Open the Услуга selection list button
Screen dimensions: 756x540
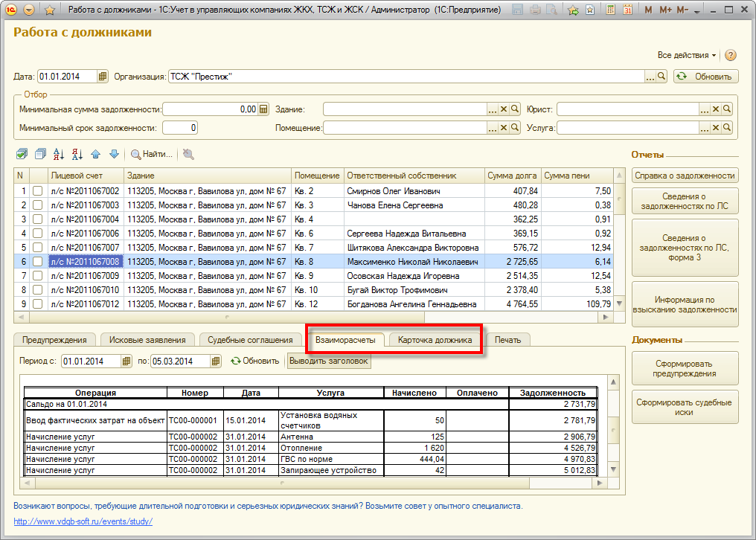point(705,128)
